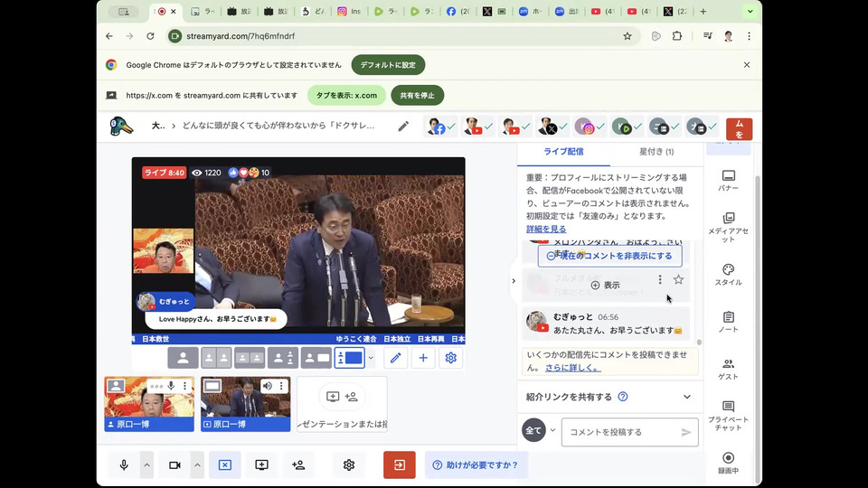The width and height of the screenshot is (868, 488).
Task: Click the 録画中 recording indicator
Action: coord(729,463)
